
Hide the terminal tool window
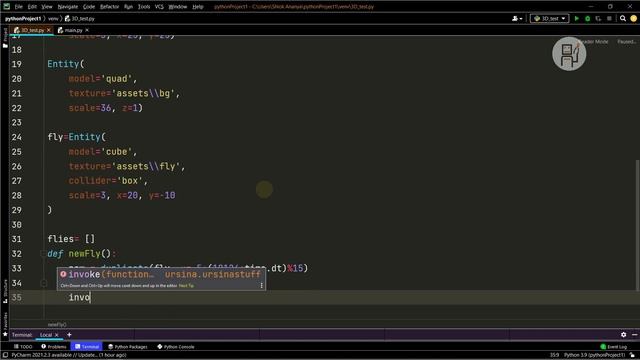click(x=634, y=335)
